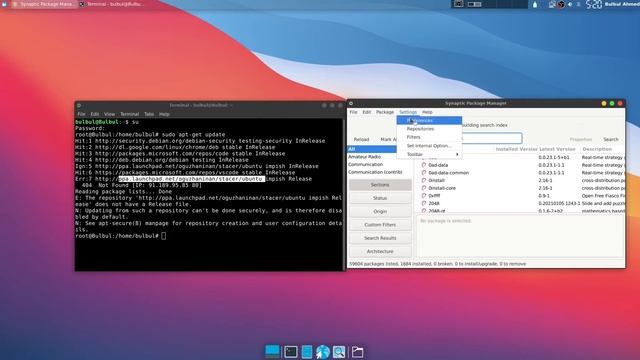This screenshot has height=360, width=640.
Task: Click the Status filter button
Action: 380,198
